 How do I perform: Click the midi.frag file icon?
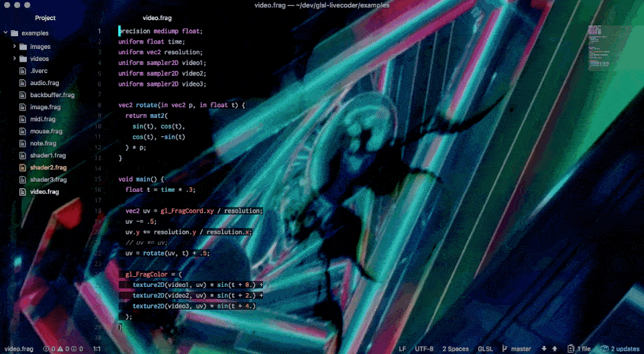pos(23,119)
